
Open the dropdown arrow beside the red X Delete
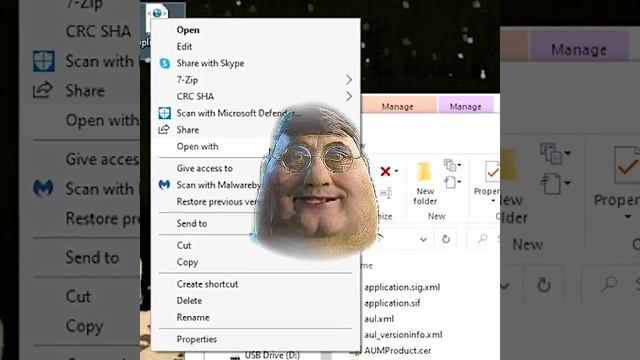coord(396,171)
